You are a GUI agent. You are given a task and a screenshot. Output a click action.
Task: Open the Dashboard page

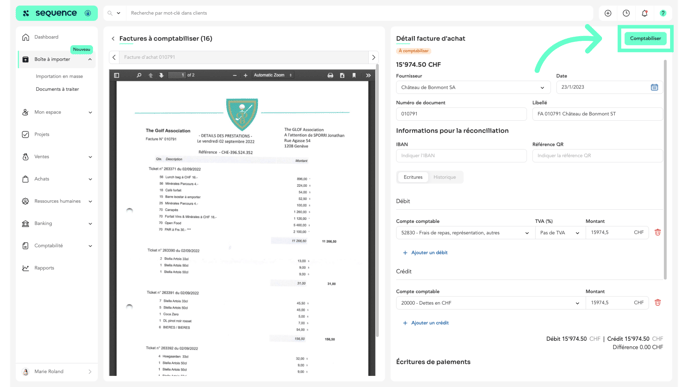[46, 37]
